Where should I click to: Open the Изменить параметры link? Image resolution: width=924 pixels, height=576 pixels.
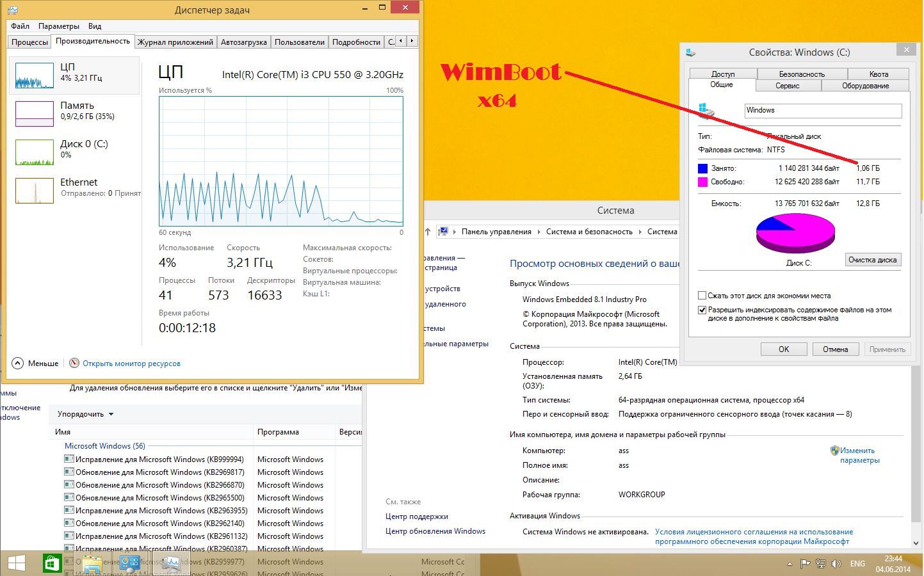point(860,455)
